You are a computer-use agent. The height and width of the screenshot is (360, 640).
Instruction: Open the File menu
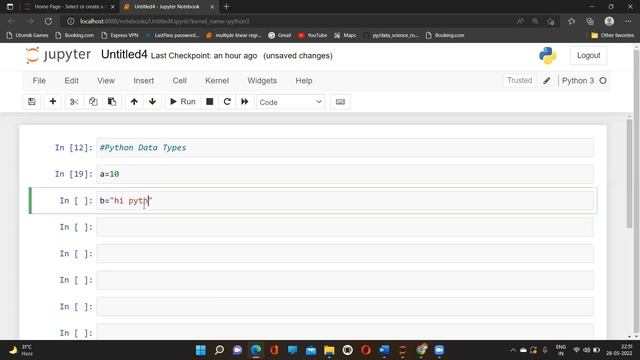click(39, 81)
